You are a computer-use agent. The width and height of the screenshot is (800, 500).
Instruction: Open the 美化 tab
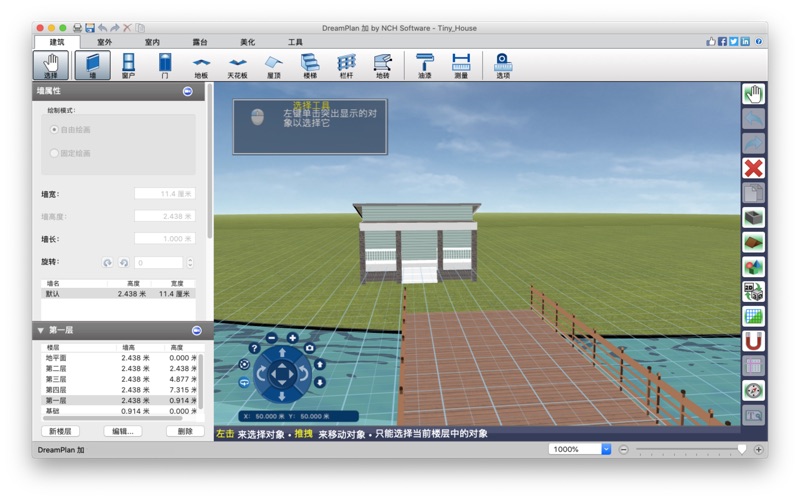[x=247, y=42]
